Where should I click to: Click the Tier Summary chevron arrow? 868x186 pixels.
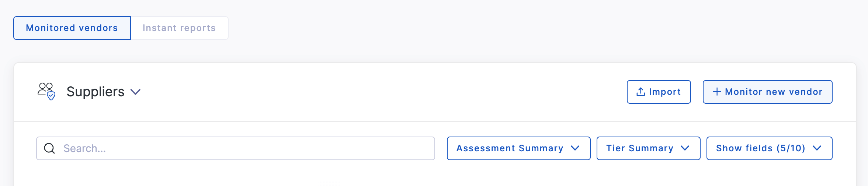point(685,148)
